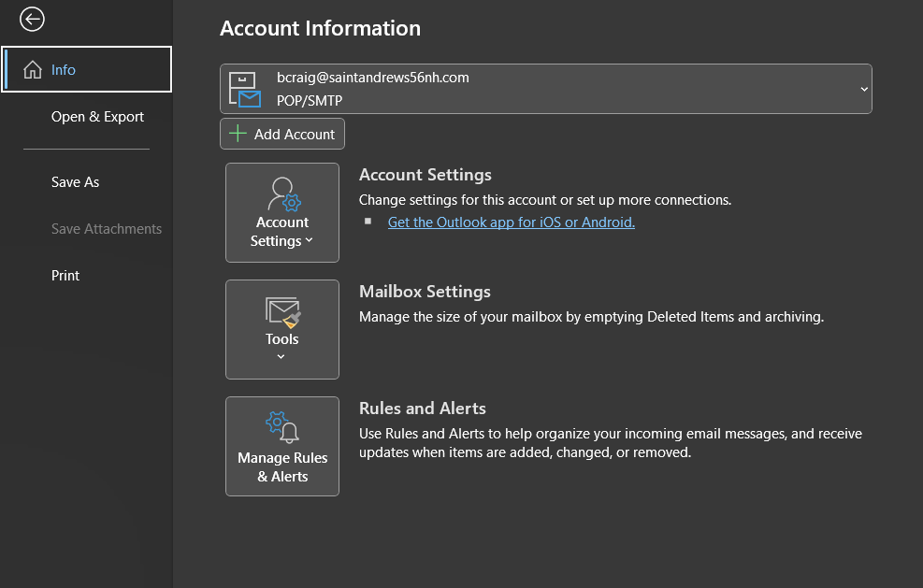Click the Account Settings person-gear icon
Viewport: 923px width, 588px height.
click(282, 194)
